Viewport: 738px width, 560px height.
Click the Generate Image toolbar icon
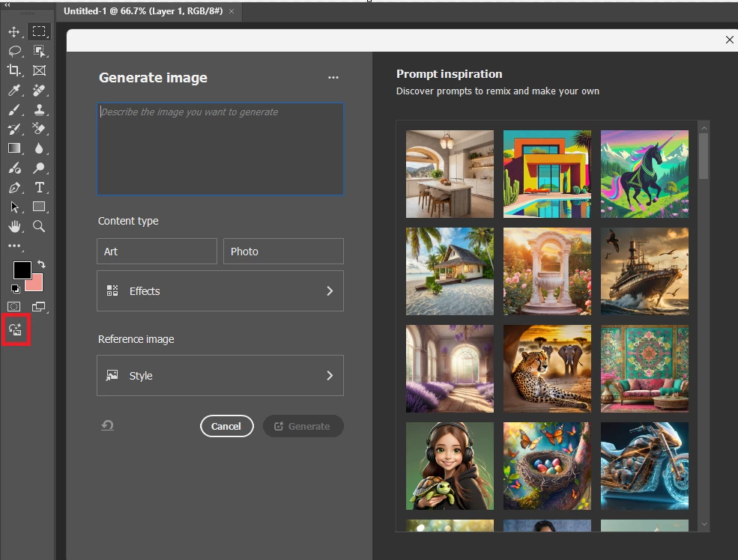click(16, 329)
